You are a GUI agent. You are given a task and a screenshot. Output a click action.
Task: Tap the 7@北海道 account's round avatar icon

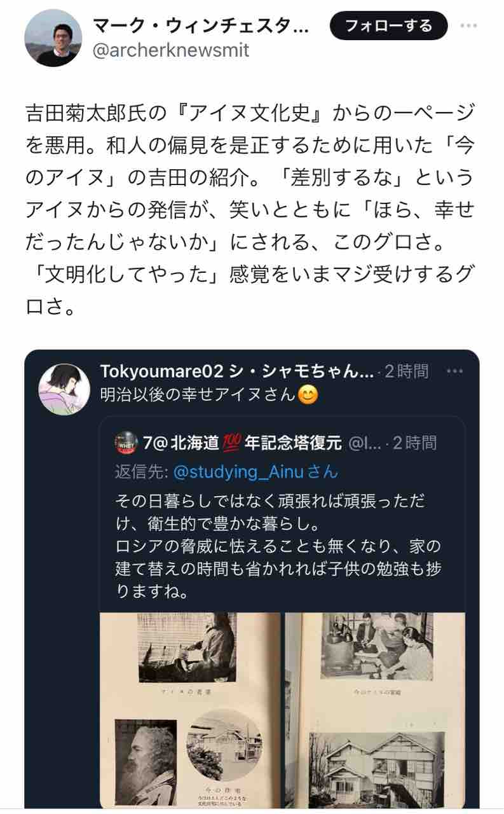126,443
